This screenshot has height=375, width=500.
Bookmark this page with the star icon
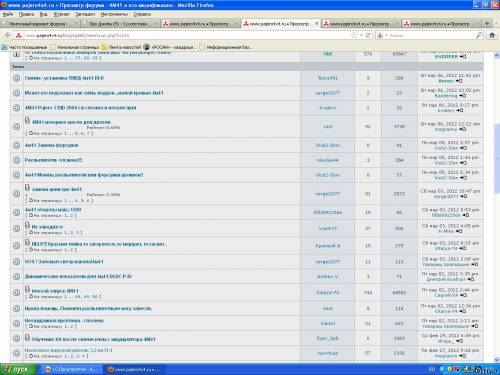tap(354, 35)
